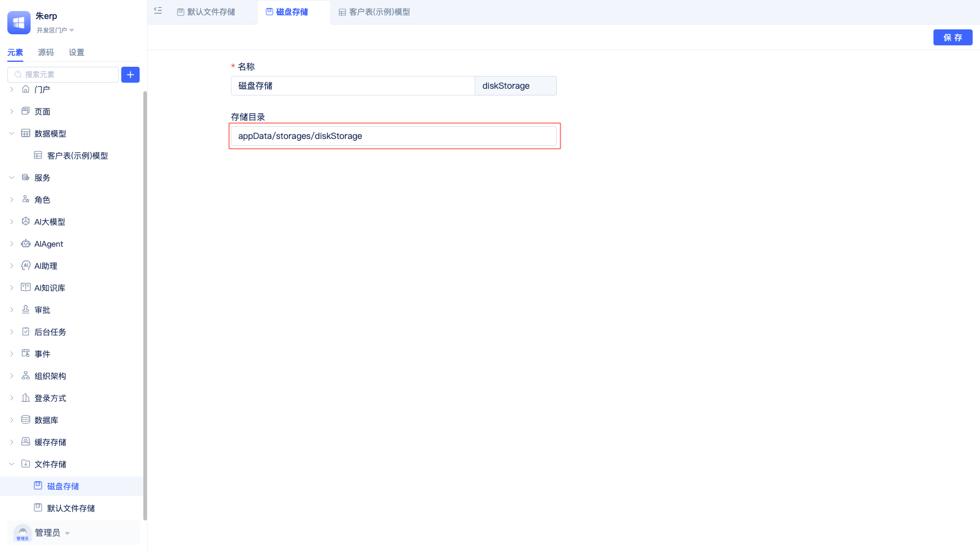This screenshot has height=551, width=980.
Task: Click the 搜索元素 search field
Action: (63, 75)
